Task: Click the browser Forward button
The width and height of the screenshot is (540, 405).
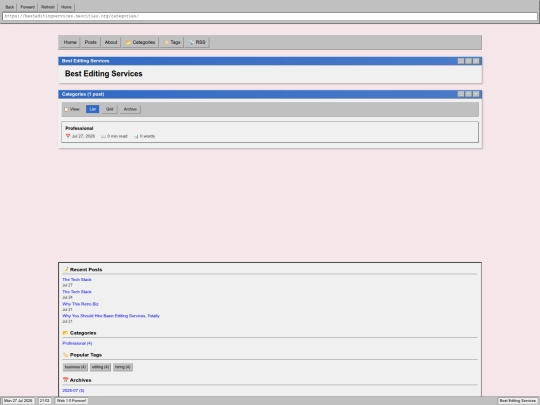Action: click(28, 7)
